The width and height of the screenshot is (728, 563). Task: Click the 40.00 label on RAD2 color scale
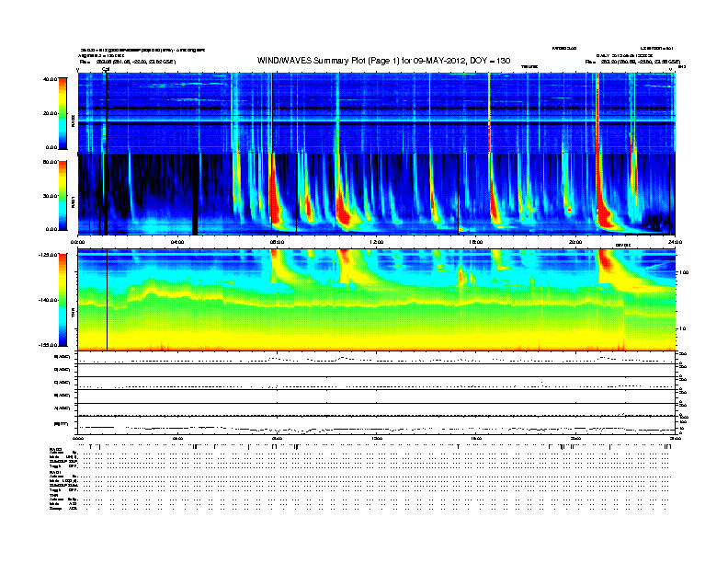[50, 79]
